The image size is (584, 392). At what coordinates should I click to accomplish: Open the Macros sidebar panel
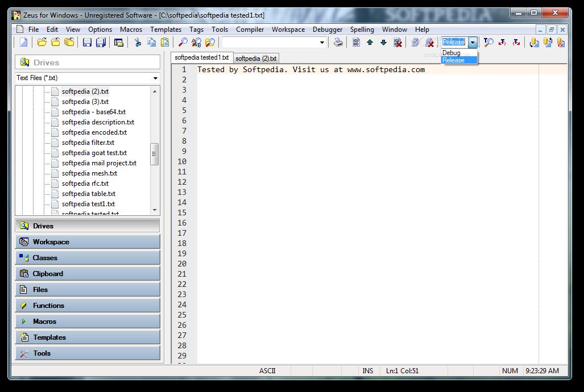87,321
